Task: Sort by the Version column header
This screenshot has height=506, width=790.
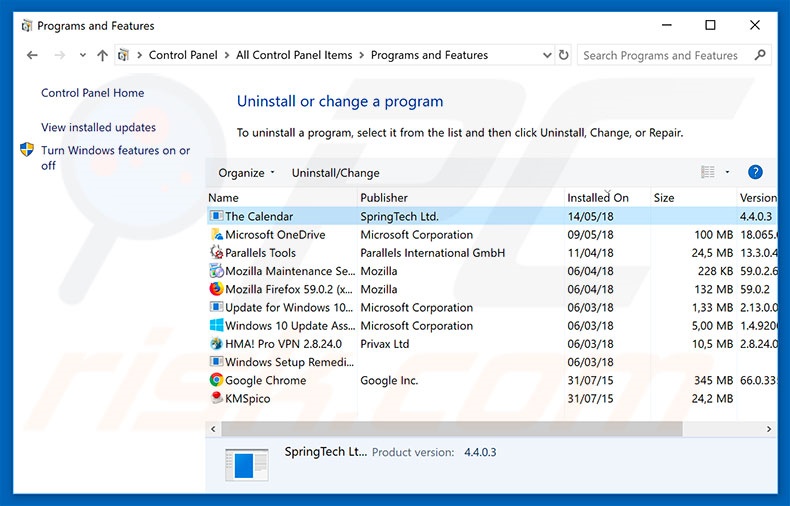Action: pyautogui.click(x=758, y=198)
